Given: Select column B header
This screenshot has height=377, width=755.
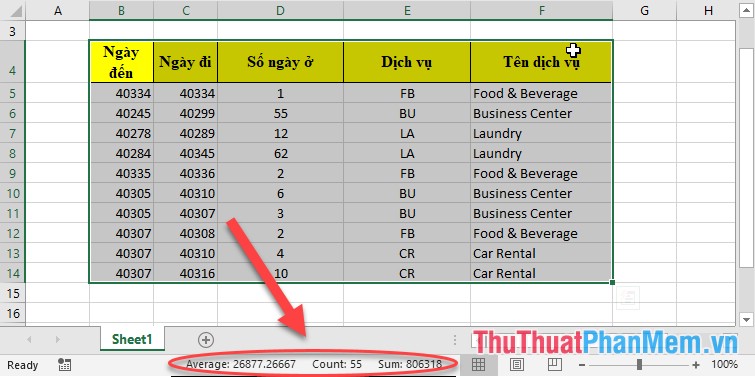Looking at the screenshot, I should click(x=121, y=11).
